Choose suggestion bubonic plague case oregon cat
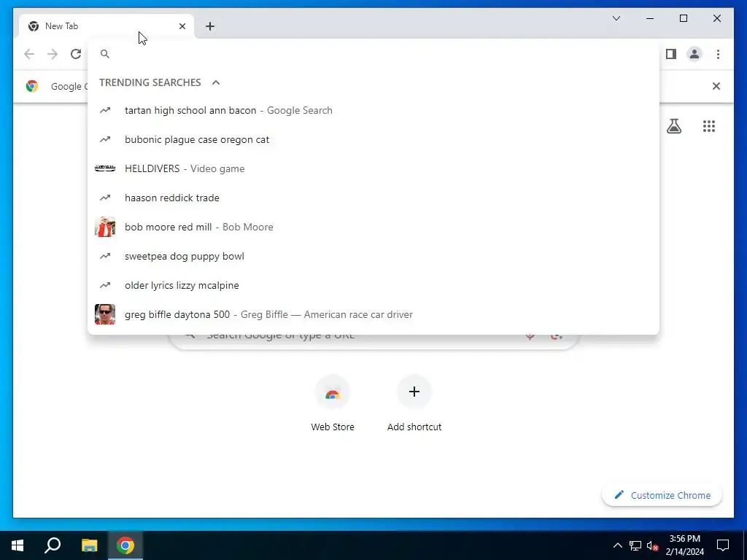 click(x=373, y=139)
